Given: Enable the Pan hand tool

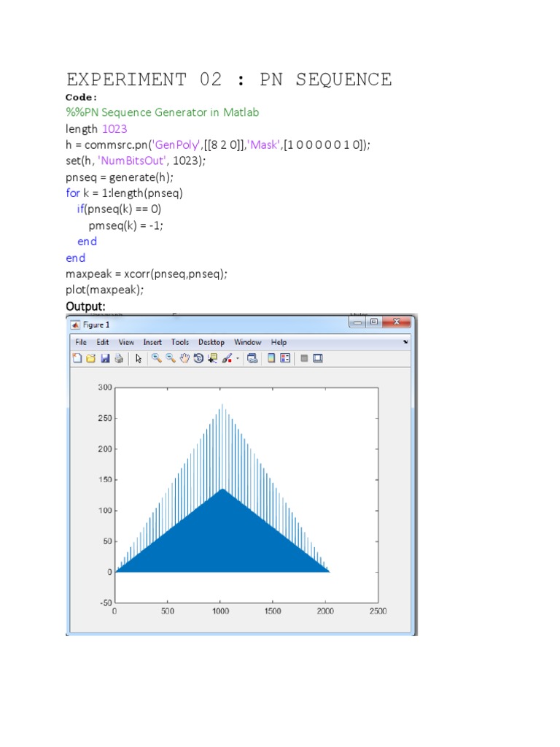Looking at the screenshot, I should [184, 358].
